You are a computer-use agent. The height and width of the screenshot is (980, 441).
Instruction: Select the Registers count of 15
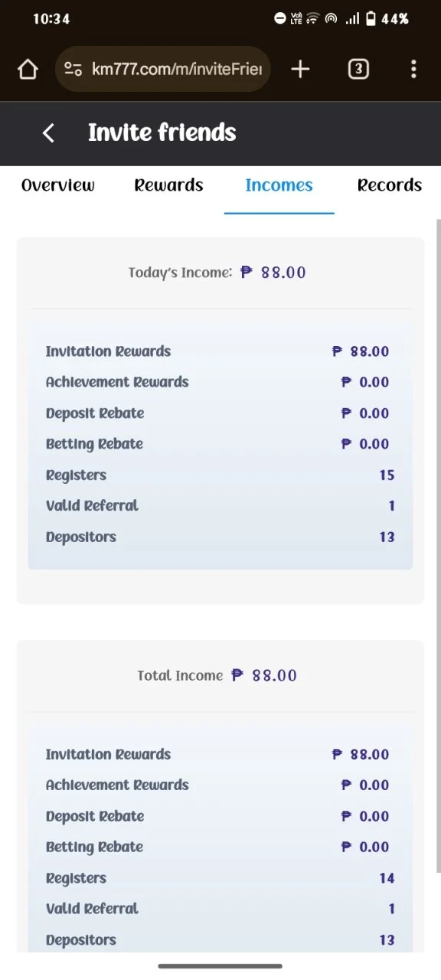pyautogui.click(x=387, y=475)
